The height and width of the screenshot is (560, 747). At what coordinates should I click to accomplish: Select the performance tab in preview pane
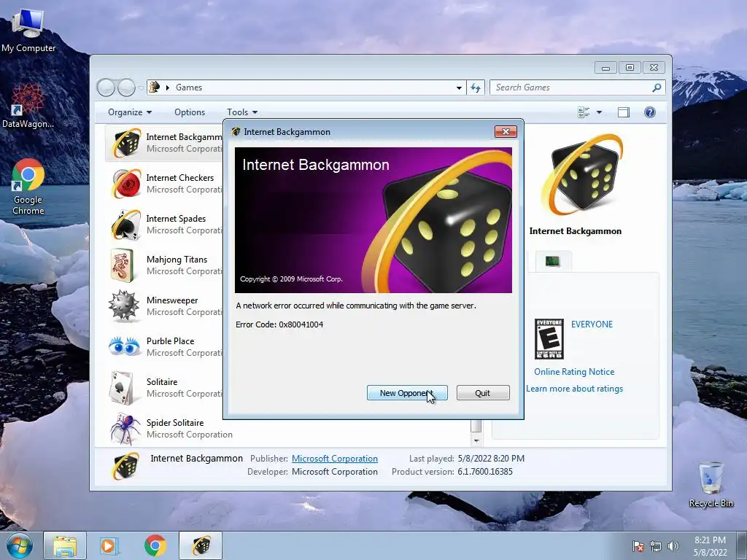click(553, 262)
